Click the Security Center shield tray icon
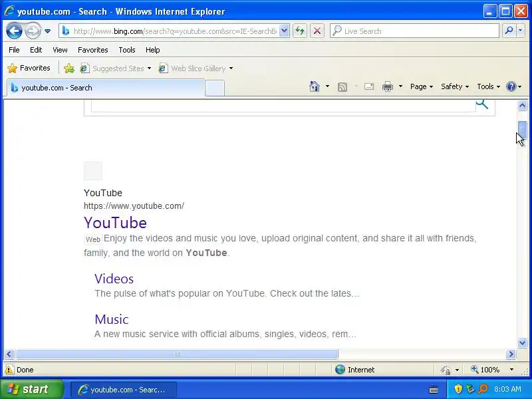Screen dimensions: 532x399 click(458, 389)
